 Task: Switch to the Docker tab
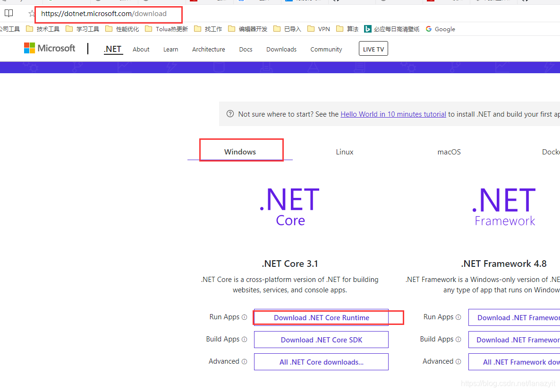point(551,152)
